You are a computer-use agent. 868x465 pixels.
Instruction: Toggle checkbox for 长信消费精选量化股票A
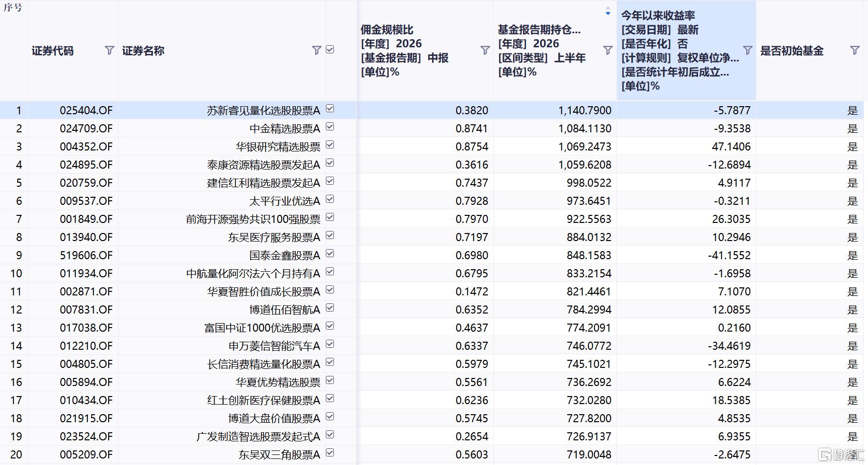tap(330, 362)
